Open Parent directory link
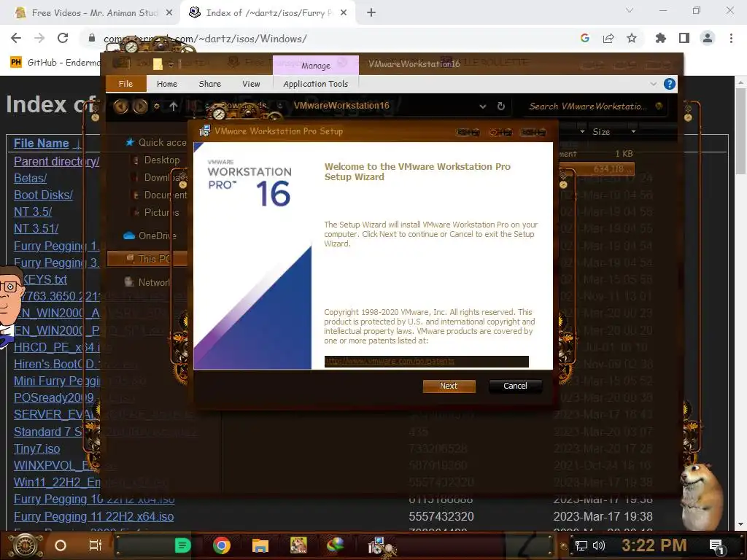The image size is (747, 560). click(57, 161)
